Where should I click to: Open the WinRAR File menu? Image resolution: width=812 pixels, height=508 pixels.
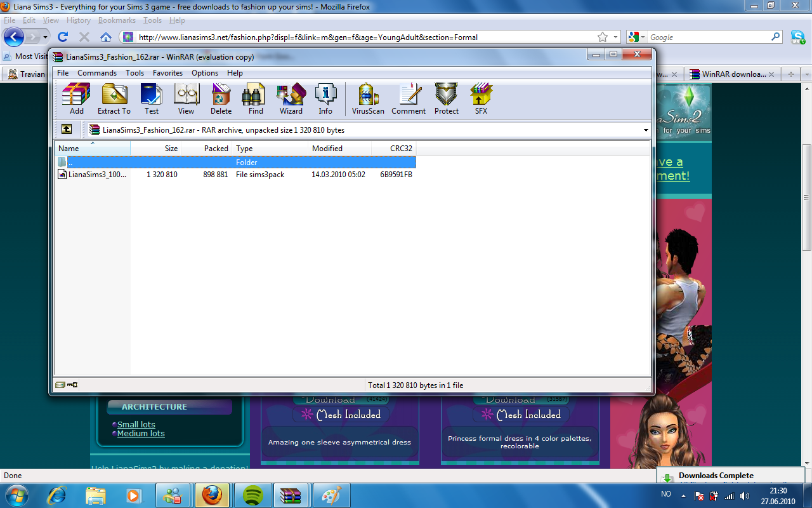(63, 73)
